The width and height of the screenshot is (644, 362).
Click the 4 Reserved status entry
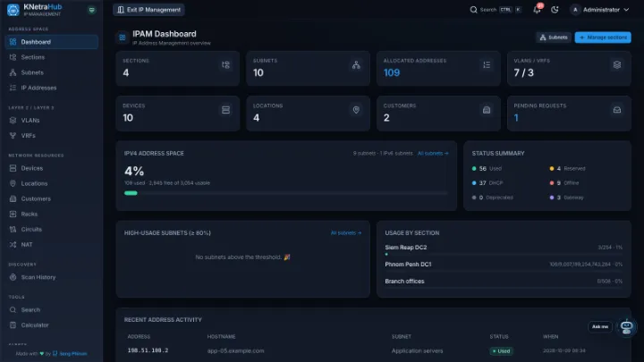(567, 169)
